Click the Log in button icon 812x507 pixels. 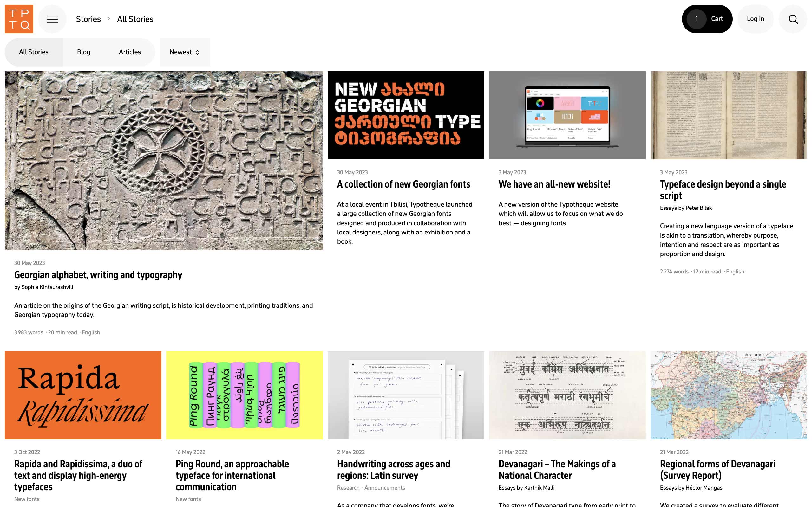pyautogui.click(x=755, y=19)
